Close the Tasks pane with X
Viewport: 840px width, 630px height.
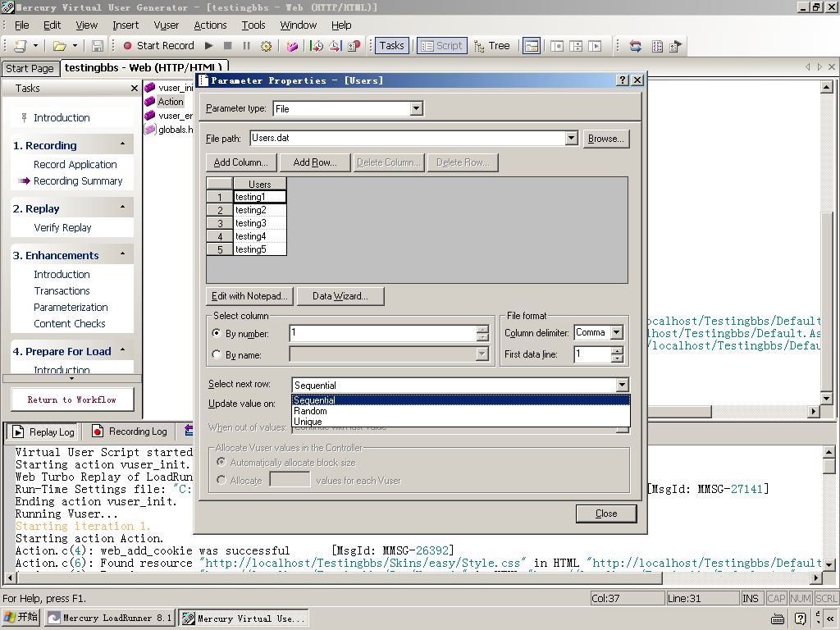(135, 88)
